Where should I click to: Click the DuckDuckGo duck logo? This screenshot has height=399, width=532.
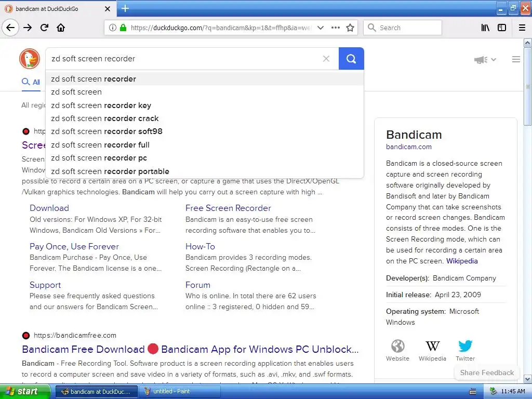30,59
